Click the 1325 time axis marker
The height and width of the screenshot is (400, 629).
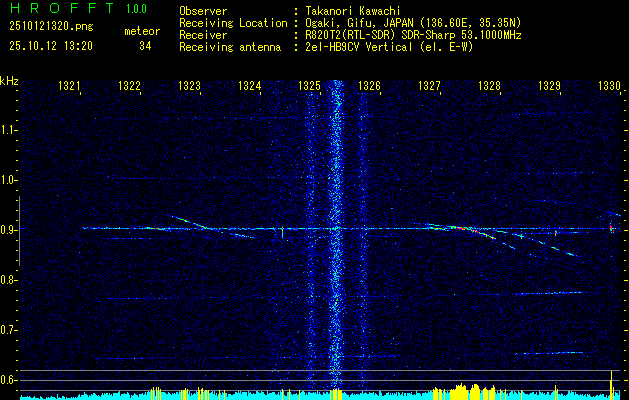tap(310, 85)
